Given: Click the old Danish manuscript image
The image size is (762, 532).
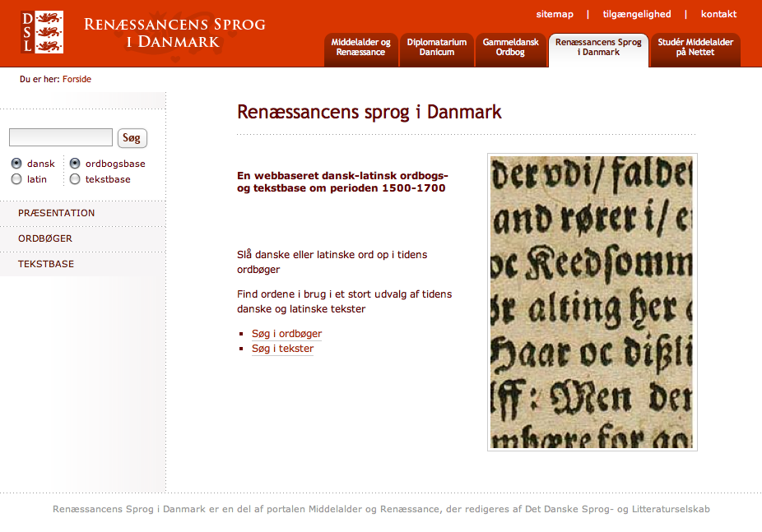Looking at the screenshot, I should [592, 302].
